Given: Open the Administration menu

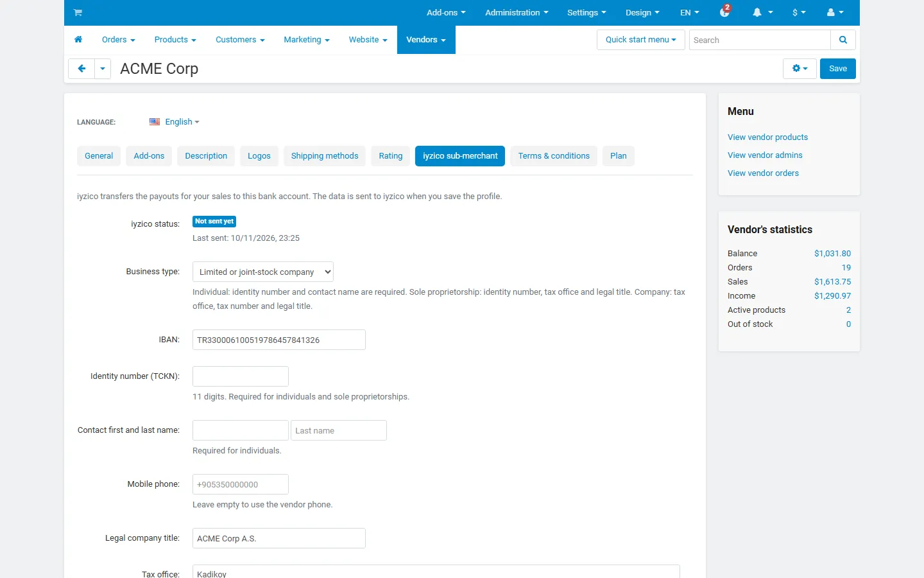Looking at the screenshot, I should pyautogui.click(x=517, y=12).
